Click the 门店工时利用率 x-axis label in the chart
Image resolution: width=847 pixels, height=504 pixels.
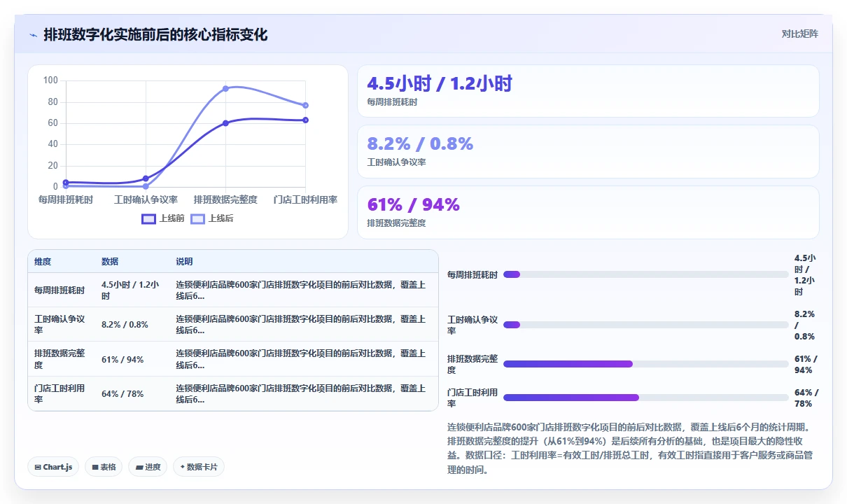tap(305, 199)
